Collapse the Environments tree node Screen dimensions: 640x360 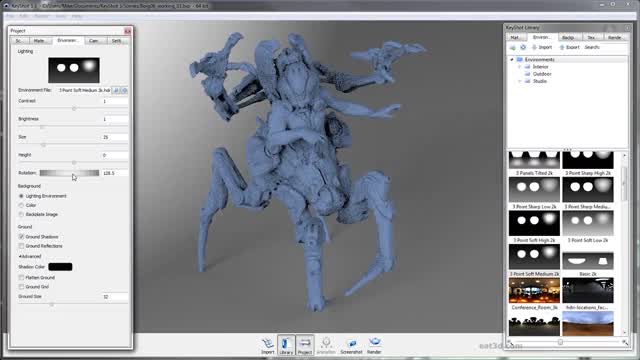tap(512, 60)
